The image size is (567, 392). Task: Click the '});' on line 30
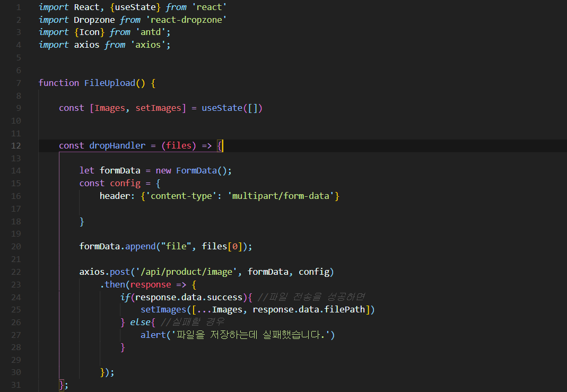[107, 372]
